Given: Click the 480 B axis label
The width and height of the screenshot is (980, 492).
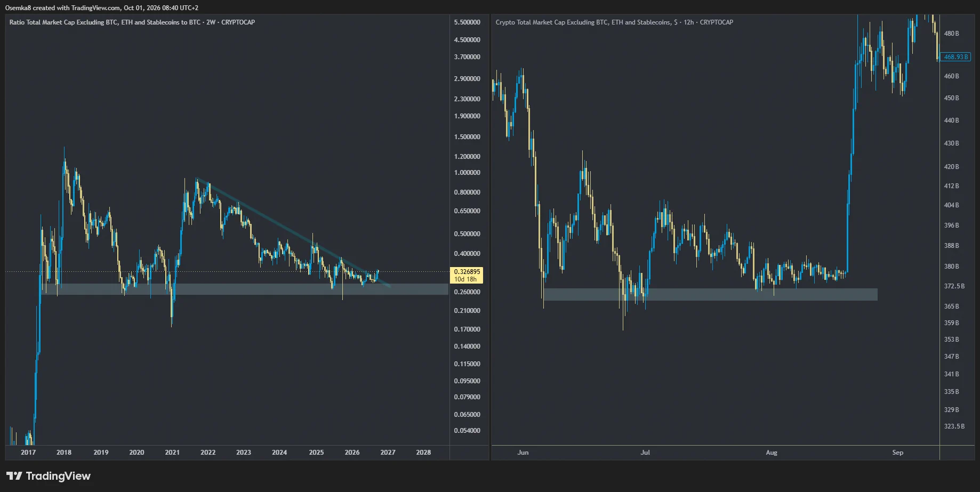Looking at the screenshot, I should tap(952, 34).
